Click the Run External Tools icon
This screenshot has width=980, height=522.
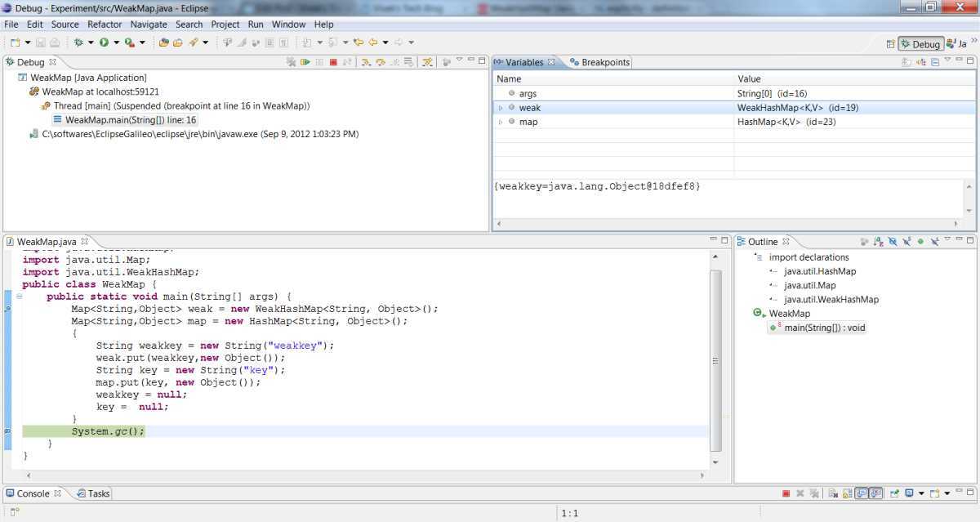[x=130, y=42]
